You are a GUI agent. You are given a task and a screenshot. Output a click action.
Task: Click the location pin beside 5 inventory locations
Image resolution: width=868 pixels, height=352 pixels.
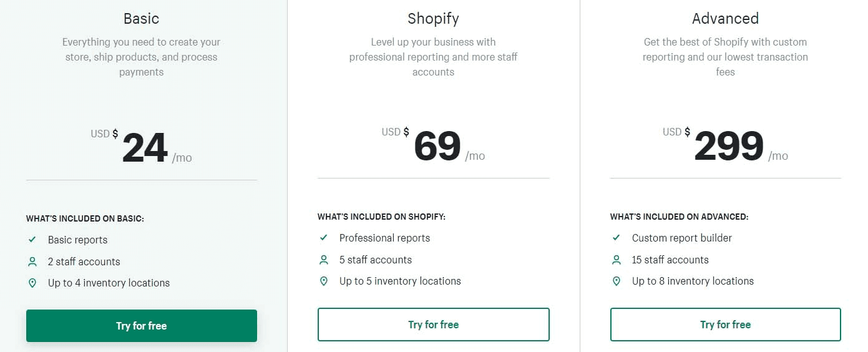[324, 281]
